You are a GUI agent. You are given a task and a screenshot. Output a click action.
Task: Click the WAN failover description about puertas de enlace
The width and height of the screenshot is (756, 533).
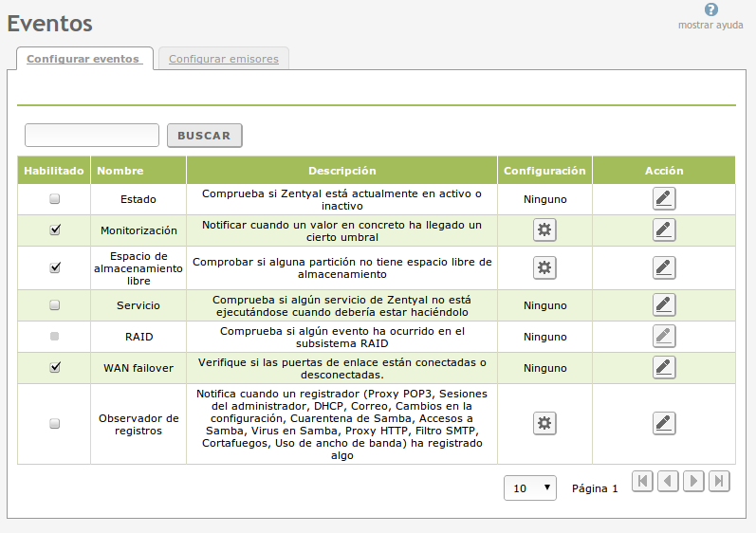pos(341,368)
